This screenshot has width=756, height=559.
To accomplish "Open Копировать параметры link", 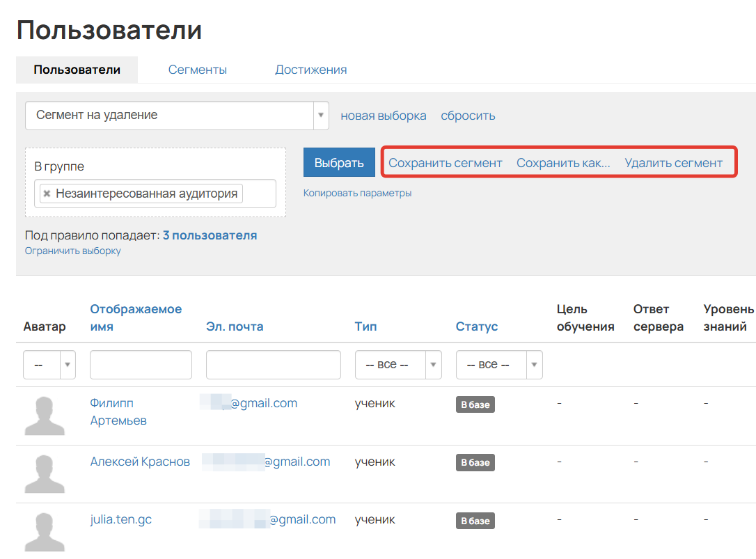I will click(358, 194).
